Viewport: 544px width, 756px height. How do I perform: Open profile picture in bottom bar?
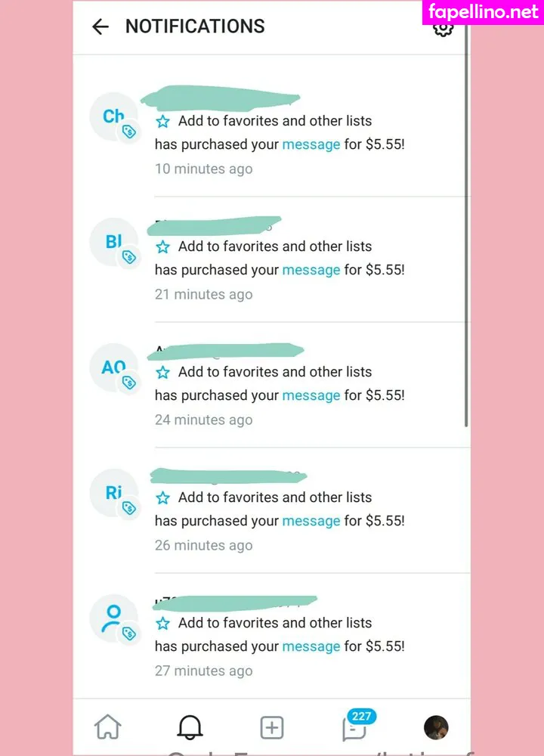click(436, 727)
